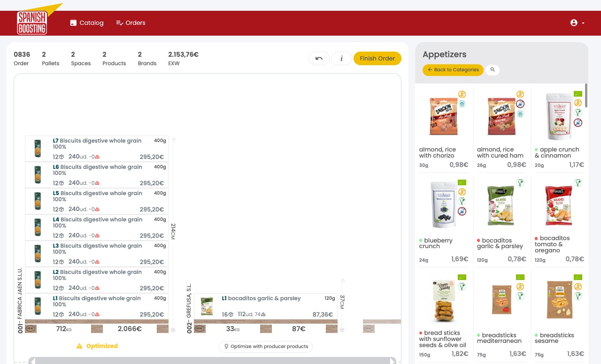Click the EPAL badge on pallet 001
The height and width of the screenshot is (364, 601).
point(31,329)
